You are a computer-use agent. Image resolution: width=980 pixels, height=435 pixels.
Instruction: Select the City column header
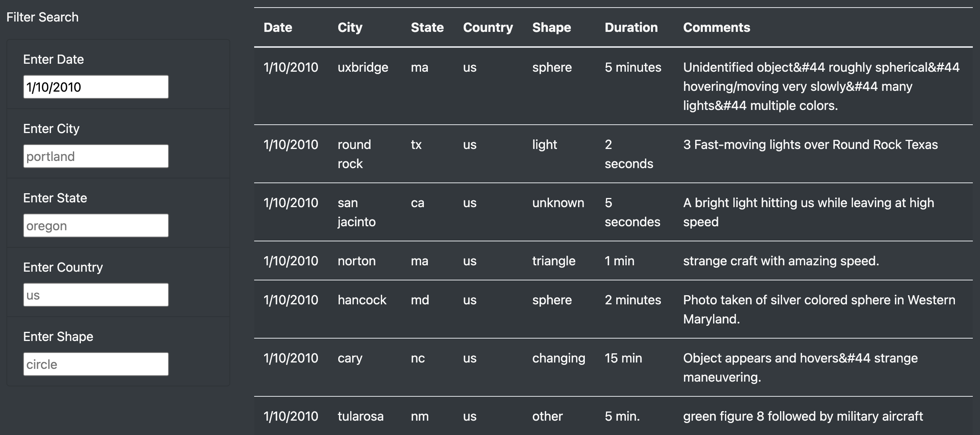(x=350, y=27)
